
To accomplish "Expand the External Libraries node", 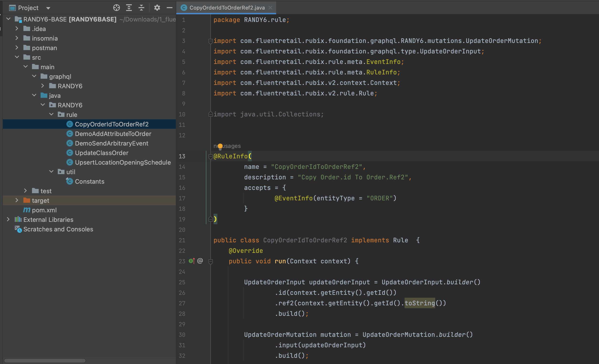I will click(8, 219).
